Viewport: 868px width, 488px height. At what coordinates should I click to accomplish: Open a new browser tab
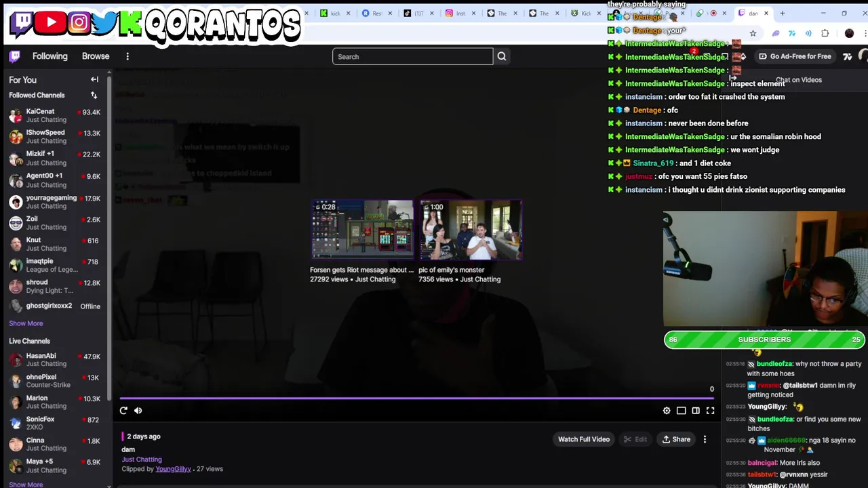[782, 13]
